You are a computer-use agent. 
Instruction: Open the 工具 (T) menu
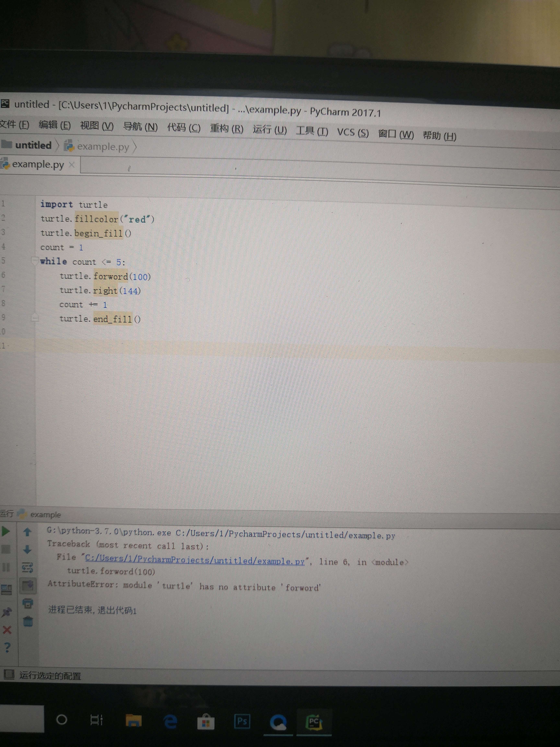(x=312, y=131)
